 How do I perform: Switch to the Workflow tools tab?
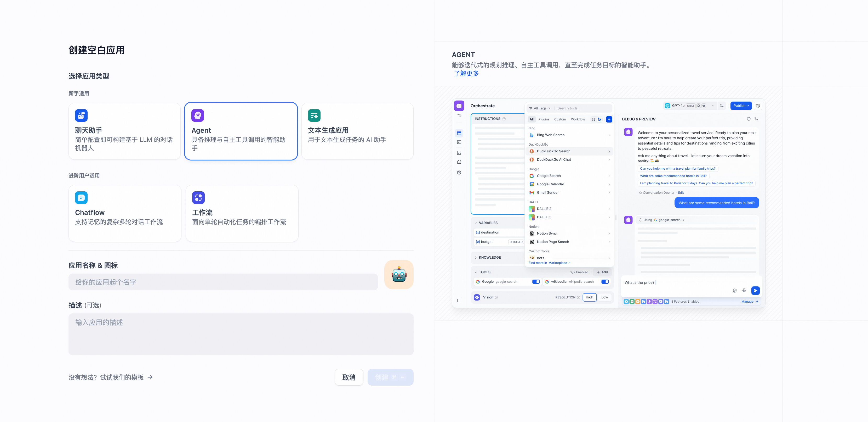[x=578, y=119]
